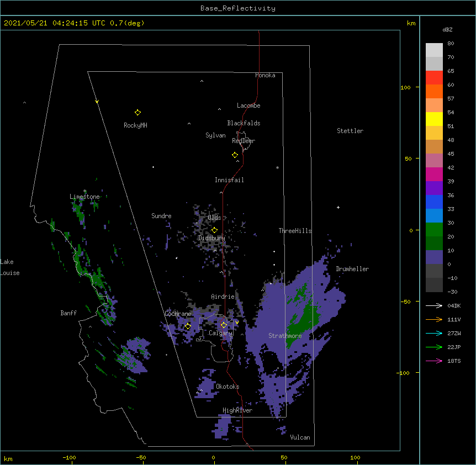Viewport: 476px width, 465px height.
Task: Click the yellow marker at Calgary center
Action: (224, 325)
